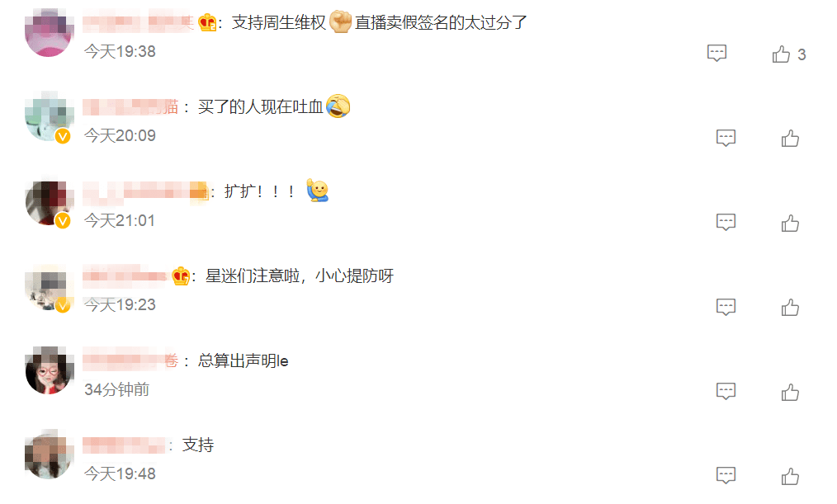Like the comment 买了的人现在吐血

(790, 138)
